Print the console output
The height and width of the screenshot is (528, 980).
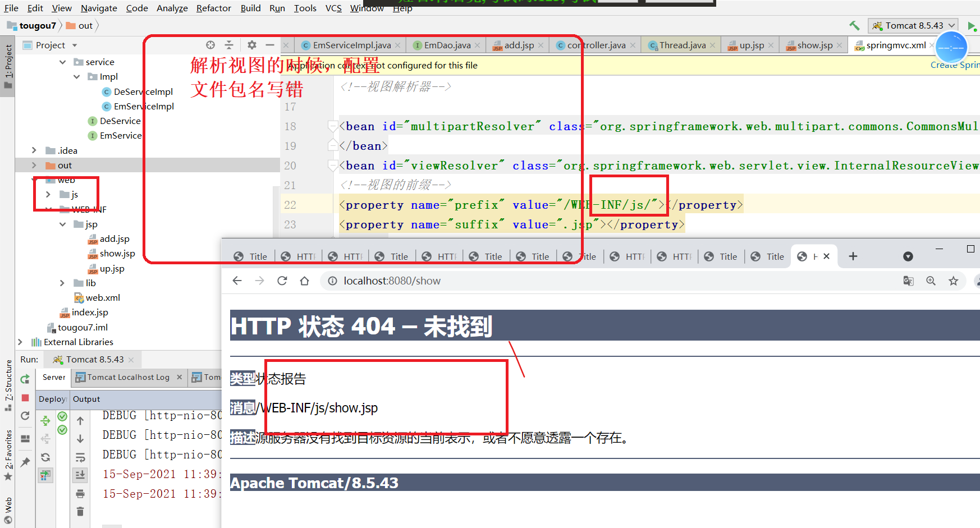[x=80, y=494]
